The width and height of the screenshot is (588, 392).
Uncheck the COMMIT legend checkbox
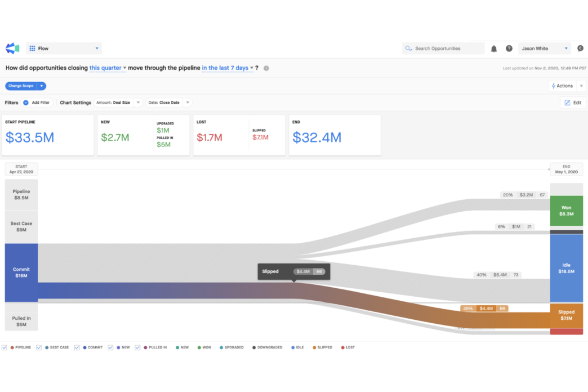coord(77,347)
